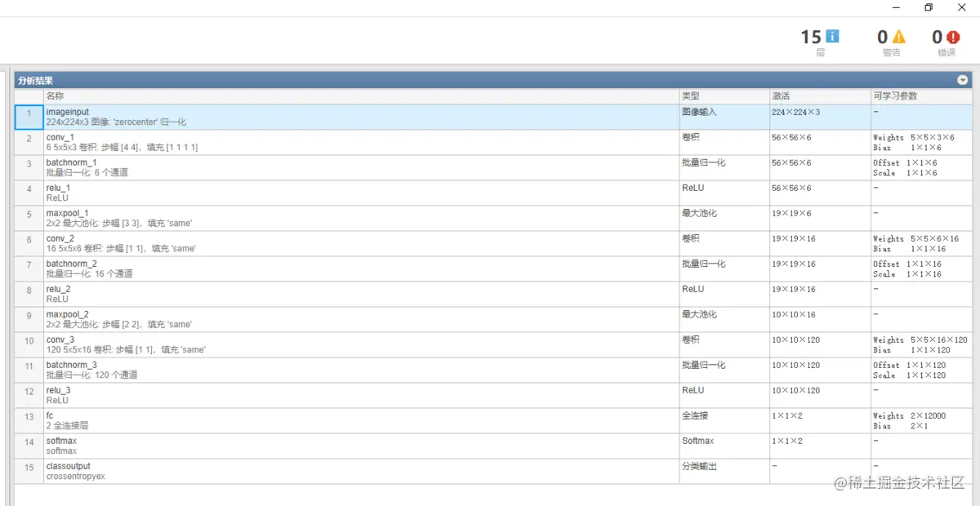Click the yellow warning triangle icon
980x506 pixels.
pyautogui.click(x=898, y=37)
